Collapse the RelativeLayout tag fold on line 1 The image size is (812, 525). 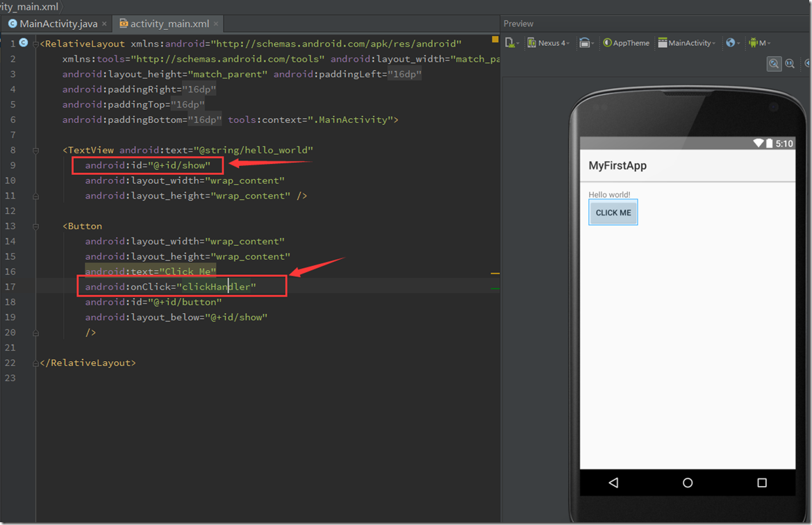click(36, 43)
